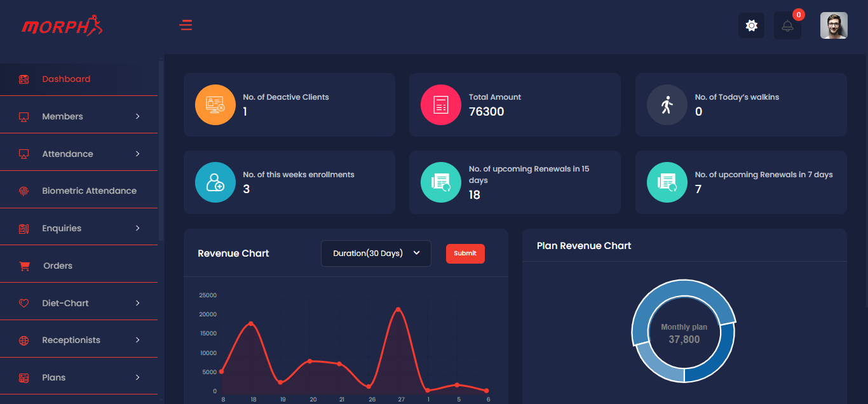
Task: Open the Duration(30 Days) dropdown
Action: [x=376, y=253]
